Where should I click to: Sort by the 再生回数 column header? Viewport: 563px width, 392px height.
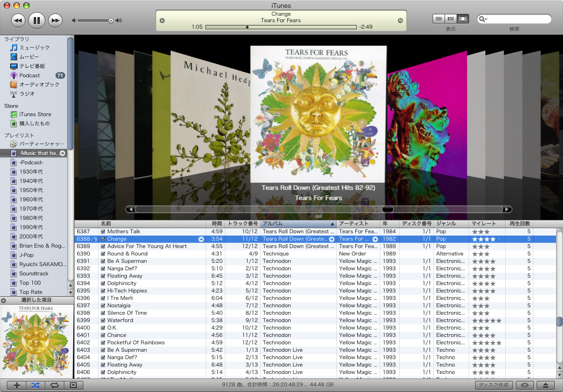[x=520, y=224]
